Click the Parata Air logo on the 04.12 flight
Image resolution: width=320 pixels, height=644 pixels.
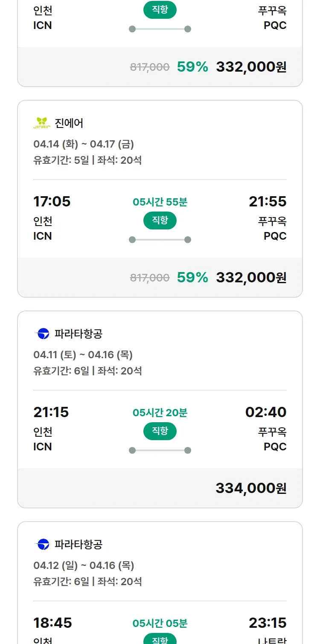[43, 544]
